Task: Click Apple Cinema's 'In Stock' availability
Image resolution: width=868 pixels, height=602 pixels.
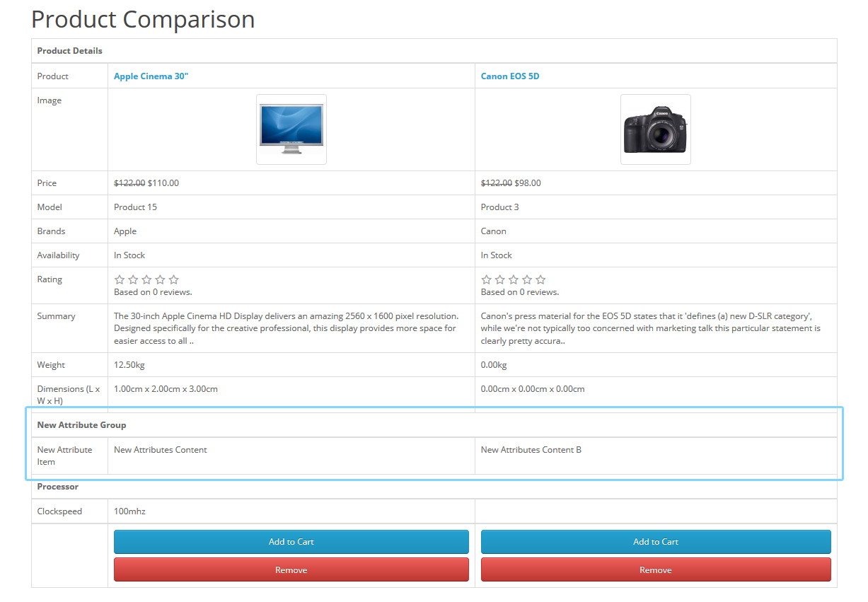Action: click(129, 255)
